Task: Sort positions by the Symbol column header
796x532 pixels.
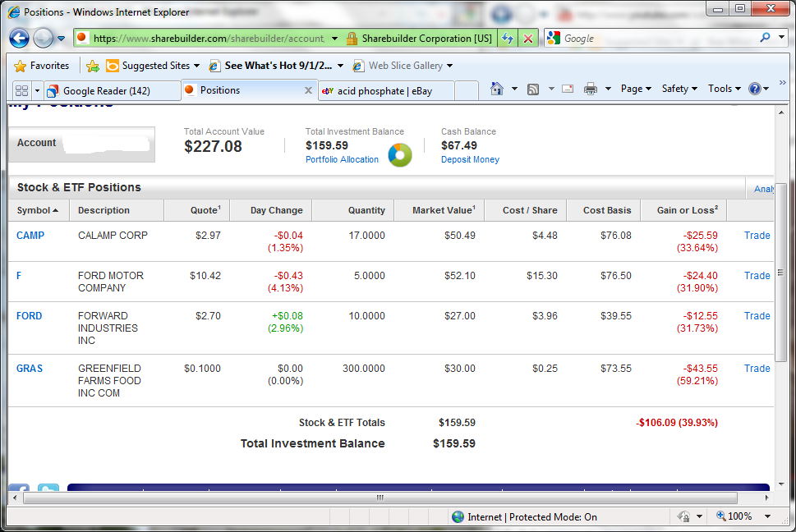Action: pos(34,210)
